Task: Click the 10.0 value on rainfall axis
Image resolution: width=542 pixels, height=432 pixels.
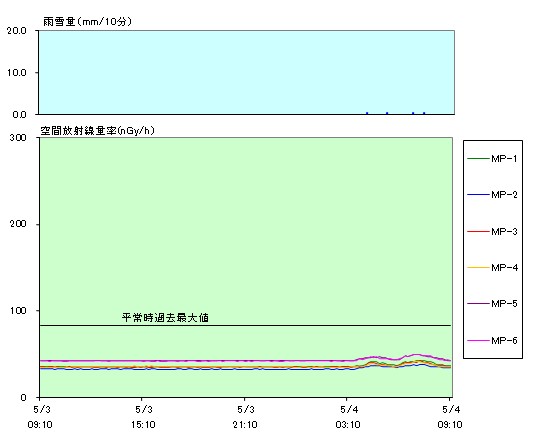Action: pyautogui.click(x=17, y=73)
